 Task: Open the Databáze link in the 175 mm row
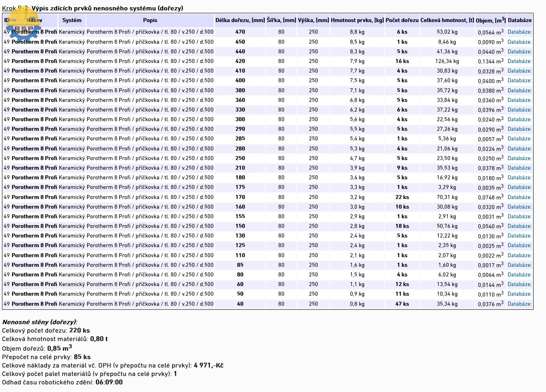coord(520,187)
